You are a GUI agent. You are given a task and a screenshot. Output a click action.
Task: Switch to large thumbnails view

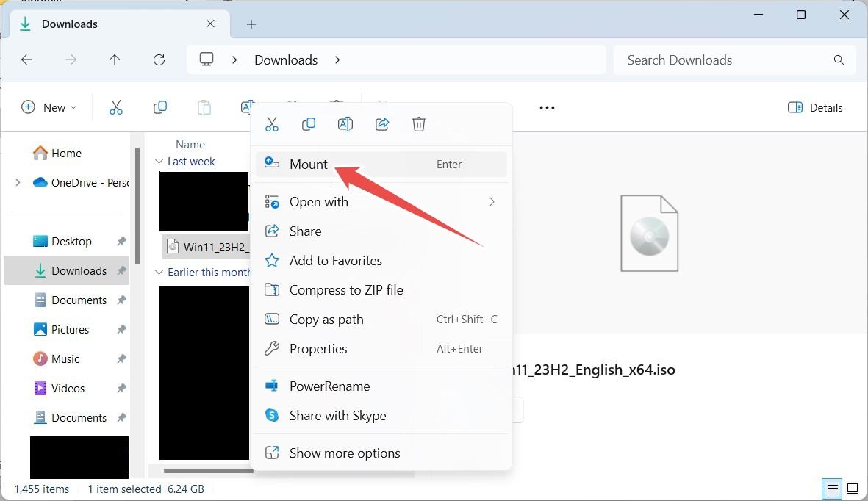853,489
